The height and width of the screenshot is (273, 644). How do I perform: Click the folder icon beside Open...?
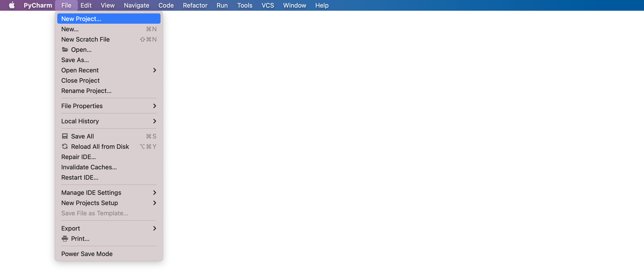65,49
